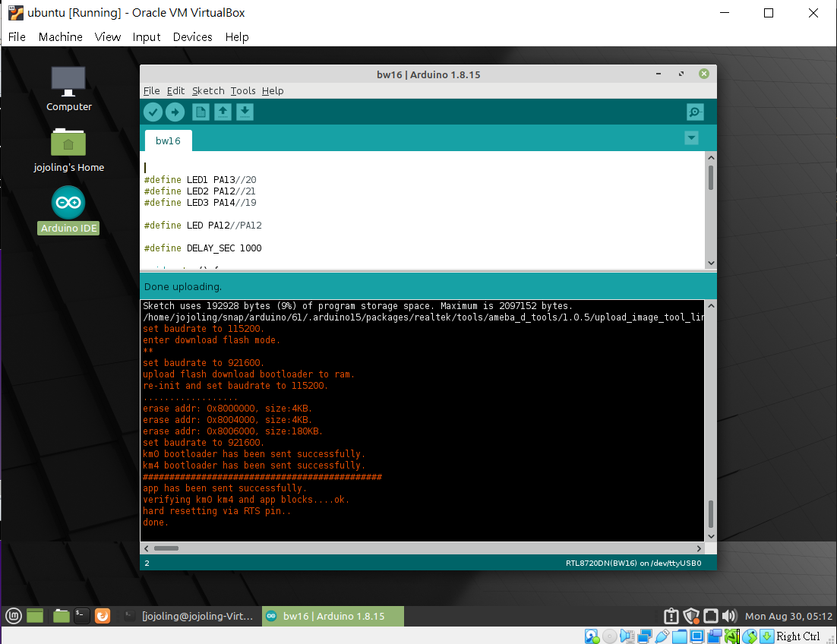Click the Upload arrow button
The height and width of the screenshot is (644, 837).
coord(175,112)
